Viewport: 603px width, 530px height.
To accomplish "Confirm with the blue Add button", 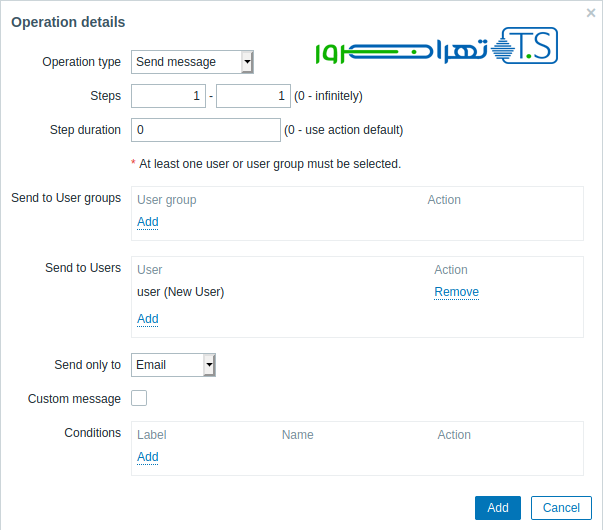I will point(498,508).
